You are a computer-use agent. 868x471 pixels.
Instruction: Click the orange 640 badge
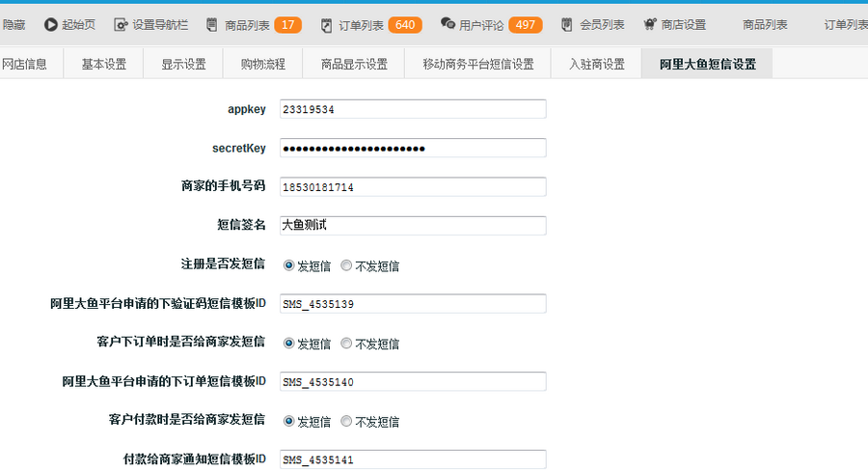coord(405,25)
